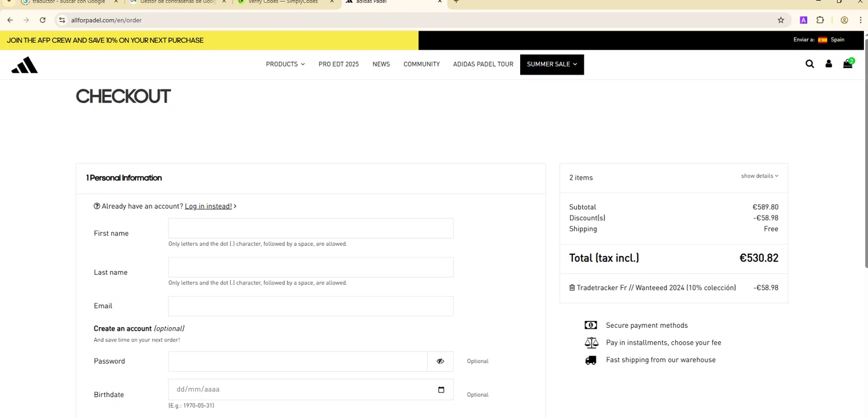The image size is (868, 418).
Task: Click the browser address bar URL
Action: click(x=106, y=20)
